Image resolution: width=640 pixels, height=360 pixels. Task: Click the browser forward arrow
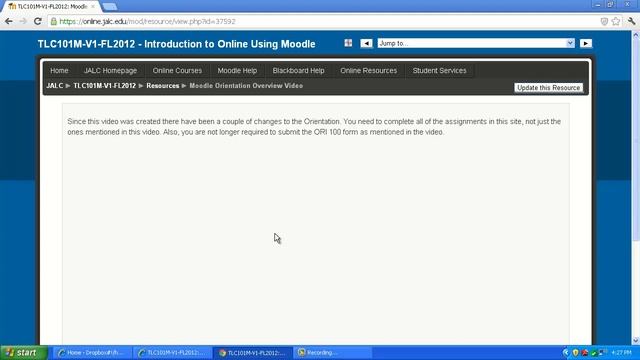(x=23, y=21)
